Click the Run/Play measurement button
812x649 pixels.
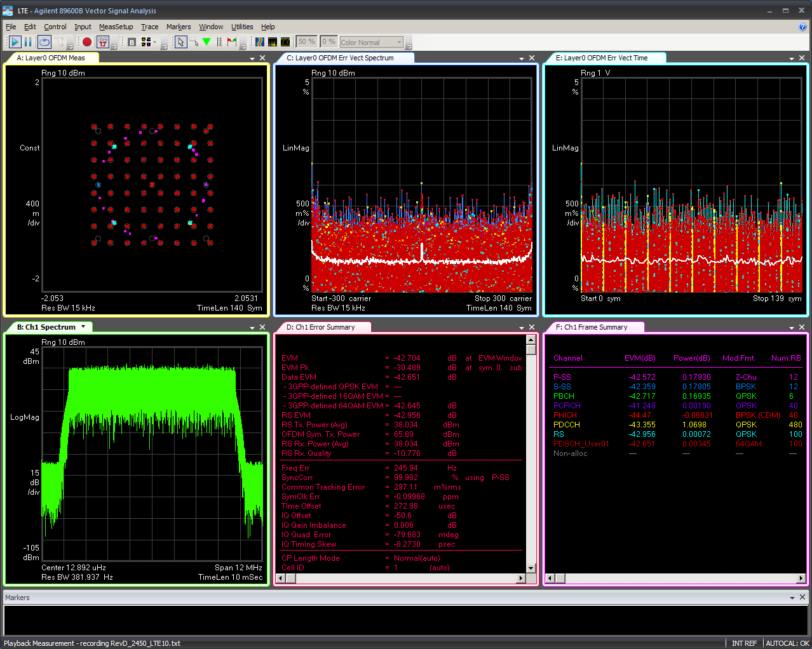(x=15, y=42)
